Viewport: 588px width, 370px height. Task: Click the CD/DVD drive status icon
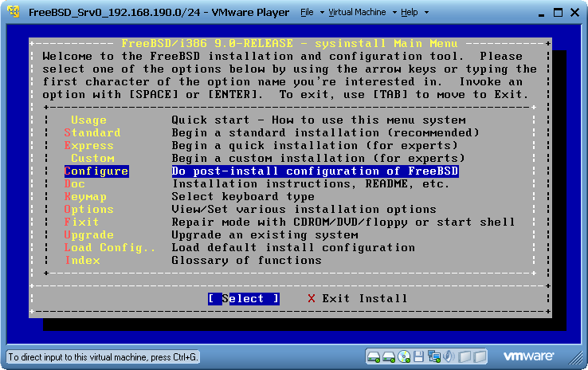[x=404, y=356]
